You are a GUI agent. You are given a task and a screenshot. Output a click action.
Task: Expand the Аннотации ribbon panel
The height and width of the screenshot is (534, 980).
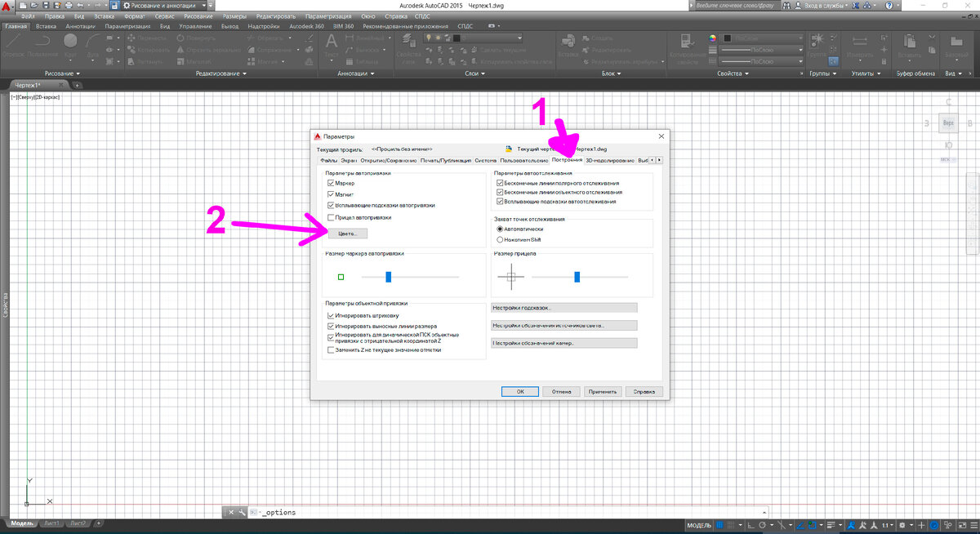(356, 73)
